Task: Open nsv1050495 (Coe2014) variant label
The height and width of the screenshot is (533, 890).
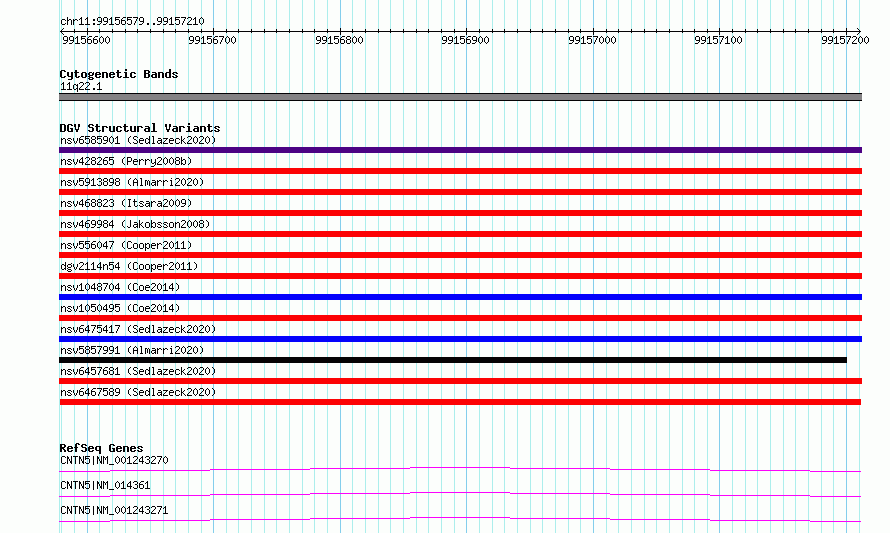Action: point(120,308)
